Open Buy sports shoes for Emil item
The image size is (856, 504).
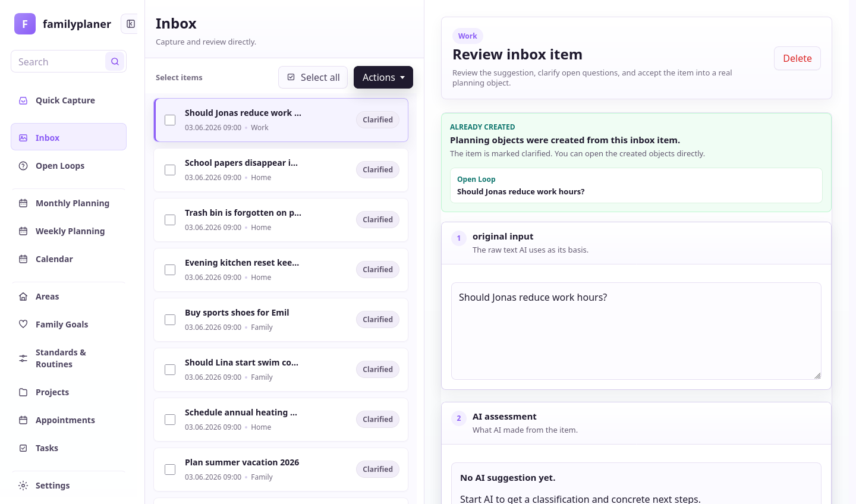[281, 320]
